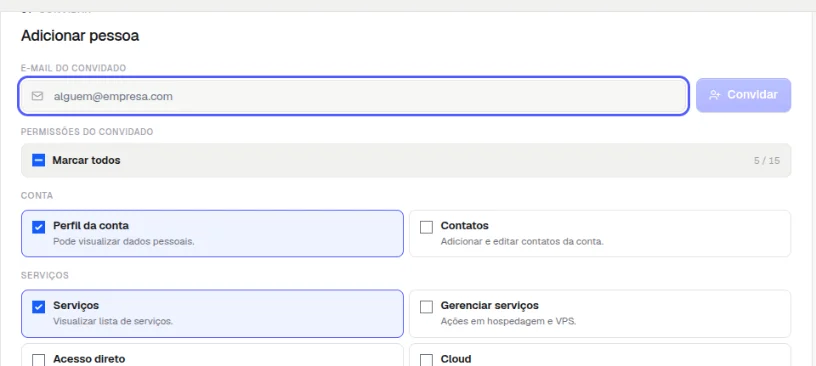Click the Serviços section label
The height and width of the screenshot is (366, 816).
[45, 275]
